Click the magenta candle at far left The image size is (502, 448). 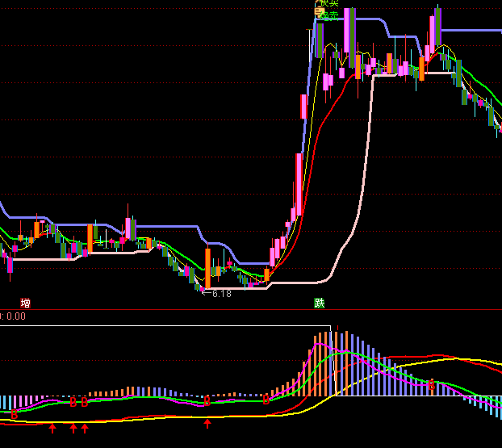click(x=10, y=264)
